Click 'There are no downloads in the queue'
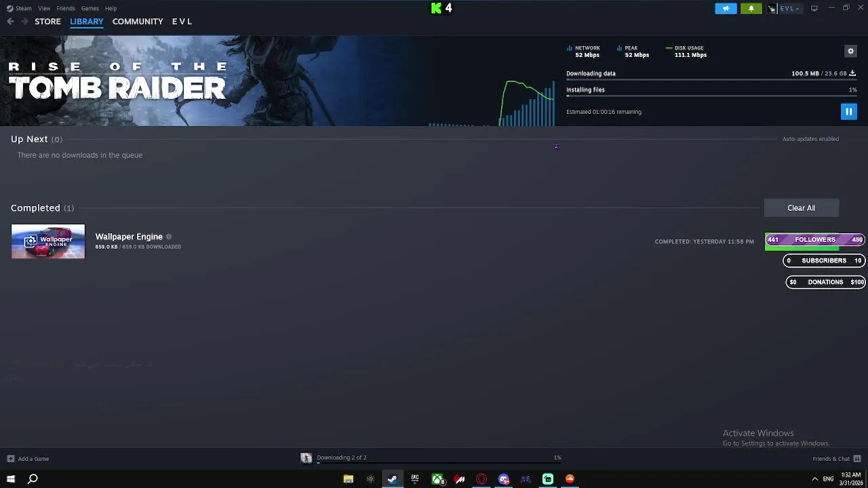 (80, 155)
